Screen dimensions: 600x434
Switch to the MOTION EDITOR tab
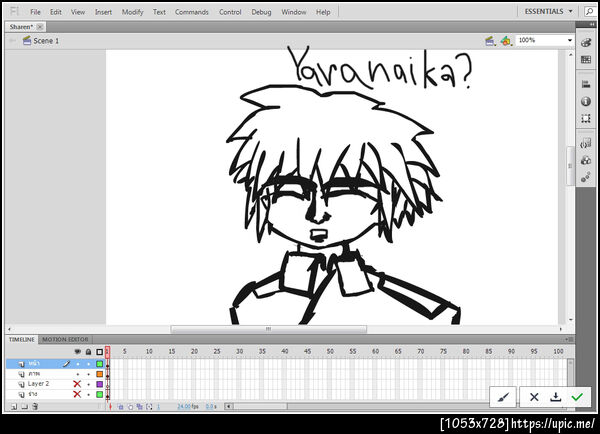65,339
